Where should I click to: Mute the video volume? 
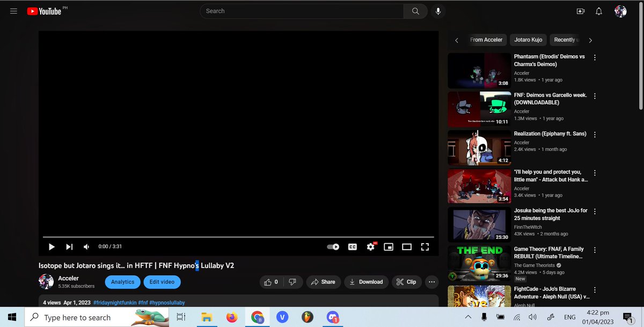tap(86, 246)
